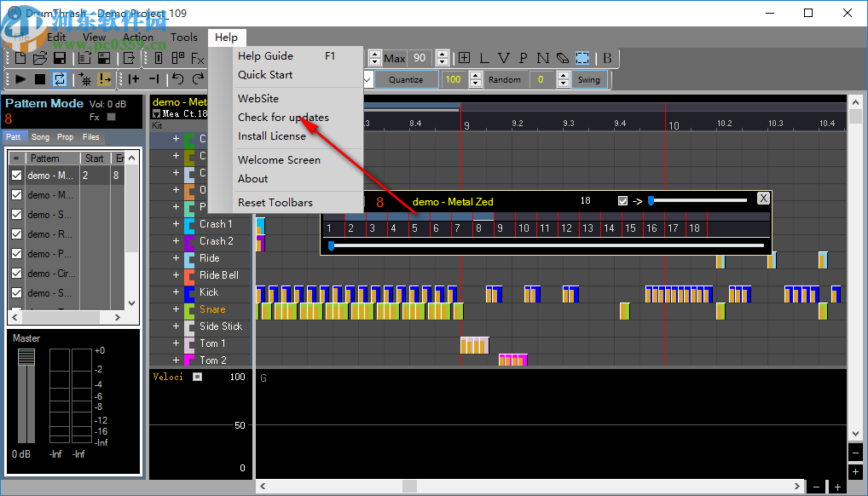Screen dimensions: 868x496
Task: Open the Mea Ct.18 dropdown arrow
Action: (x=156, y=113)
